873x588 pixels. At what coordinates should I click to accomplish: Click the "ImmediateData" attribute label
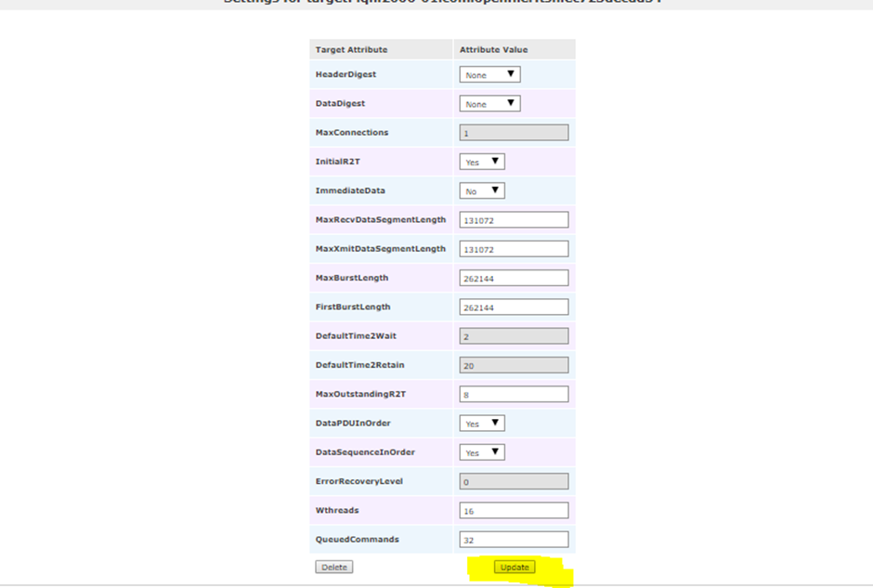click(x=350, y=190)
